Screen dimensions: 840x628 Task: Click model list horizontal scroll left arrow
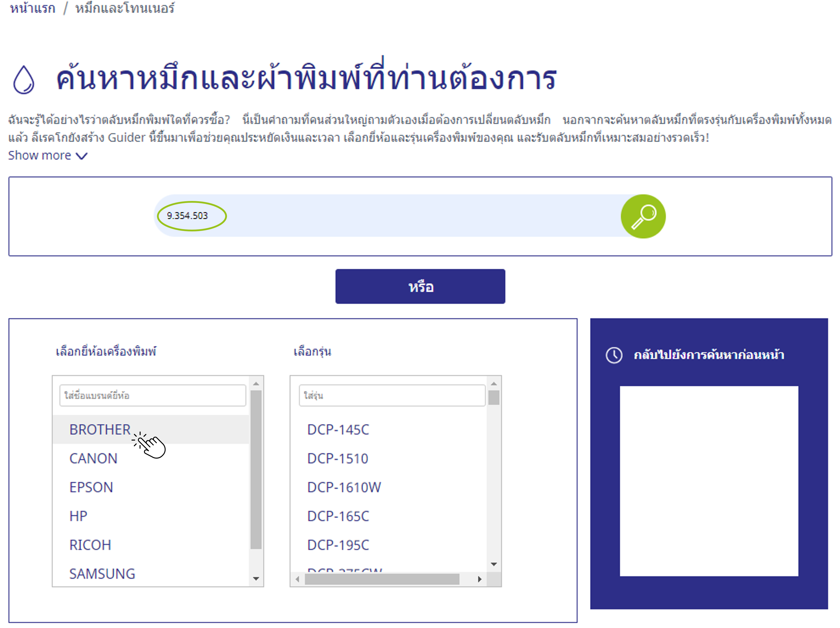point(297,579)
